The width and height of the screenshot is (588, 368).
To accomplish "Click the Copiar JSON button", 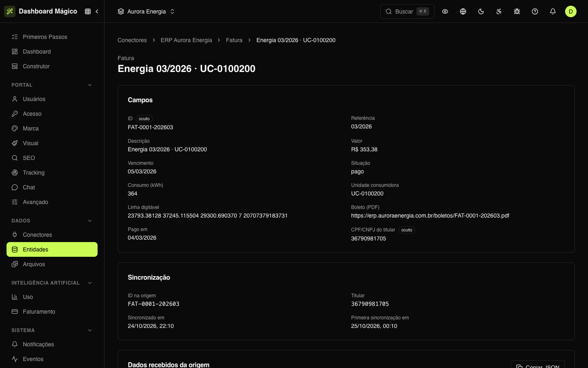I will [x=537, y=365].
